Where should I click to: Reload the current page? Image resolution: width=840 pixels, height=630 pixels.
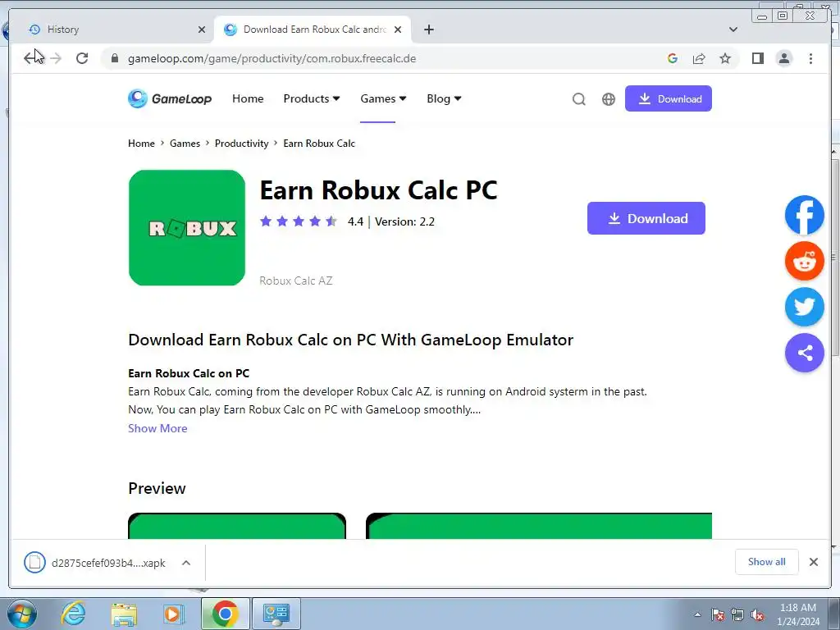[x=82, y=58]
